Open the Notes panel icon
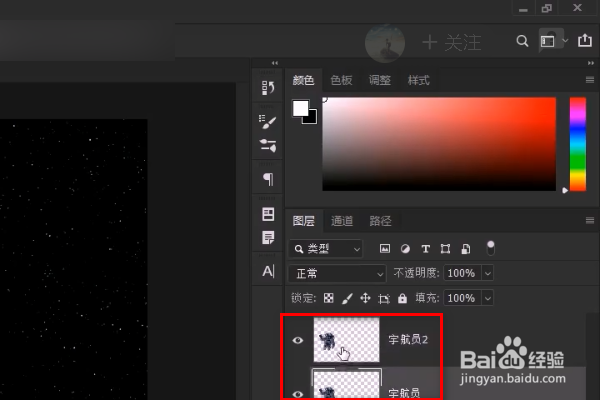600x400 pixels. pyautogui.click(x=268, y=237)
